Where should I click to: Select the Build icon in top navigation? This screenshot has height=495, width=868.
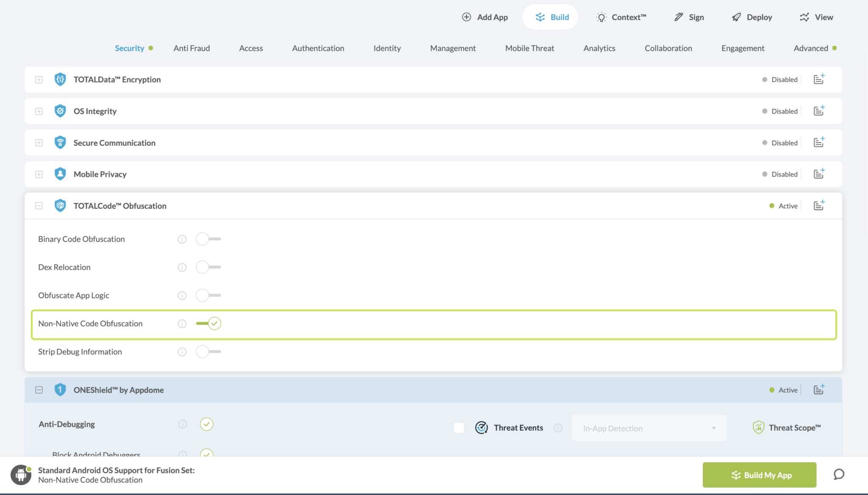coord(540,17)
